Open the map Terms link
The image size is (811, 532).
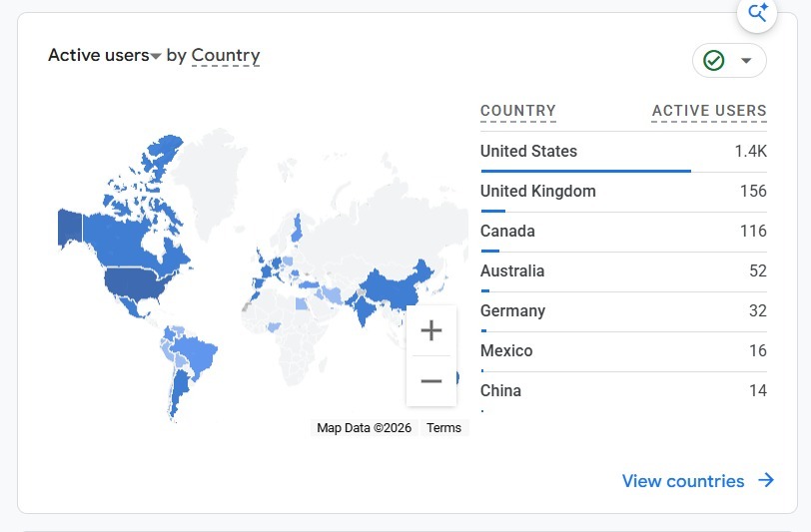[443, 428]
